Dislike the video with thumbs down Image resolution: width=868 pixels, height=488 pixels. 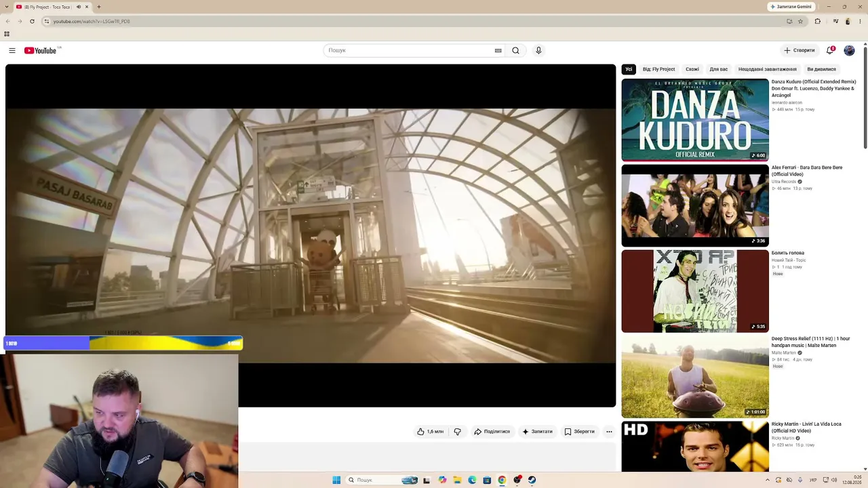[457, 432]
